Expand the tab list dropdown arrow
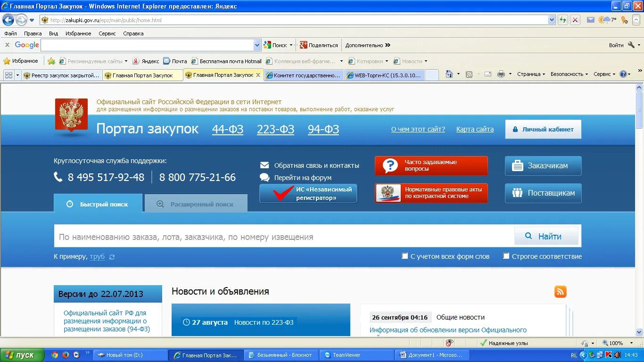The height and width of the screenshot is (362, 644). click(18, 75)
